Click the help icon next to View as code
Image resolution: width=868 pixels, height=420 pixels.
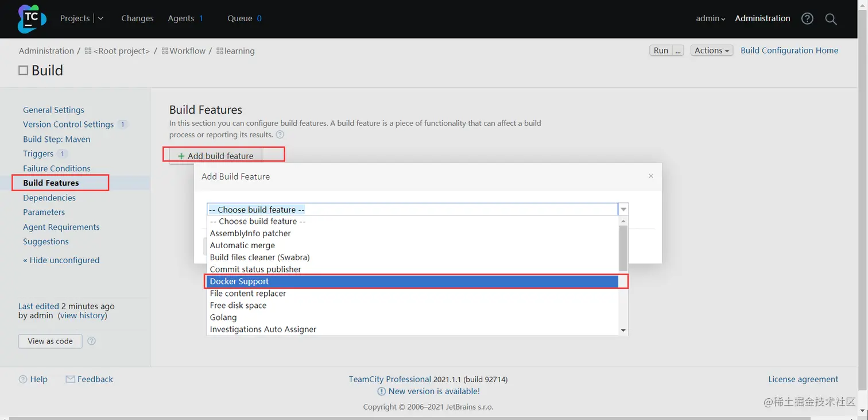point(91,341)
